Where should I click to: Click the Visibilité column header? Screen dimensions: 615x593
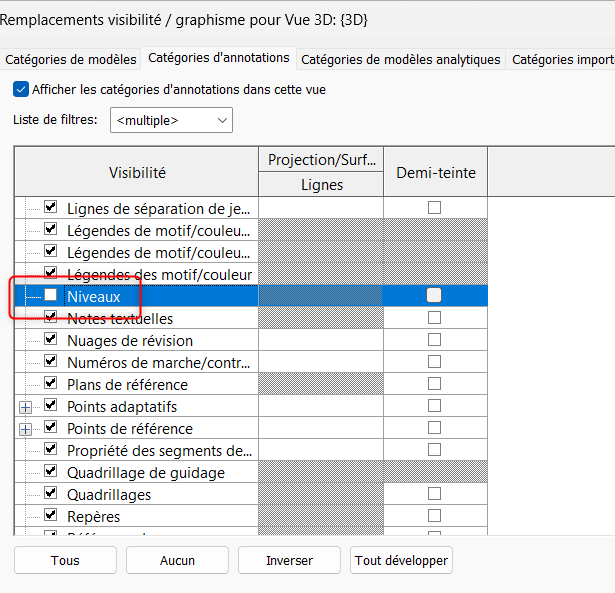(137, 172)
